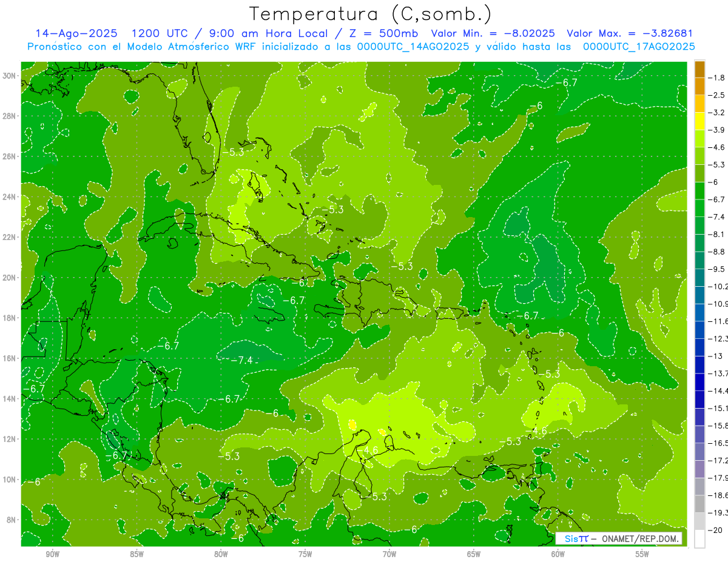
Task: Click the '0000UTC_14AGO2025' initialization timestamp
Action: click(413, 47)
